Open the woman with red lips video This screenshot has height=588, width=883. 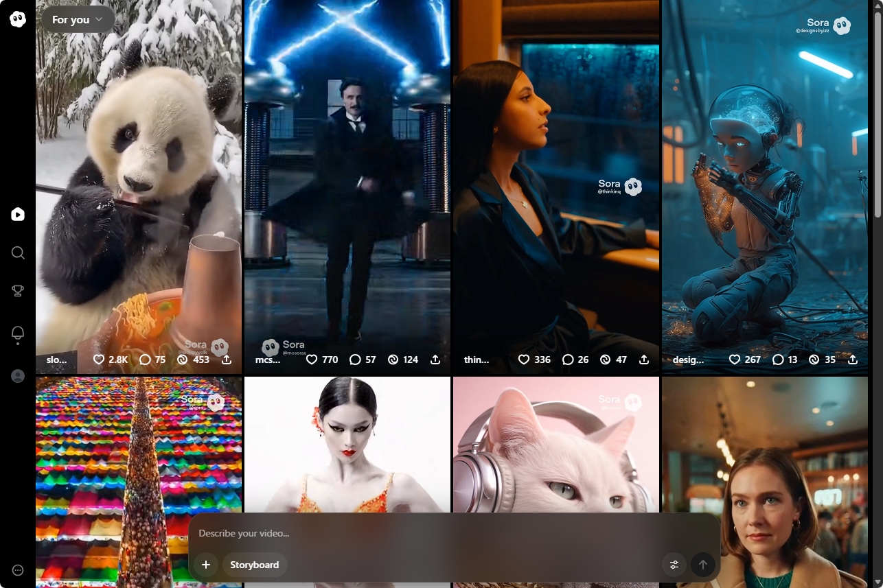tap(347, 446)
